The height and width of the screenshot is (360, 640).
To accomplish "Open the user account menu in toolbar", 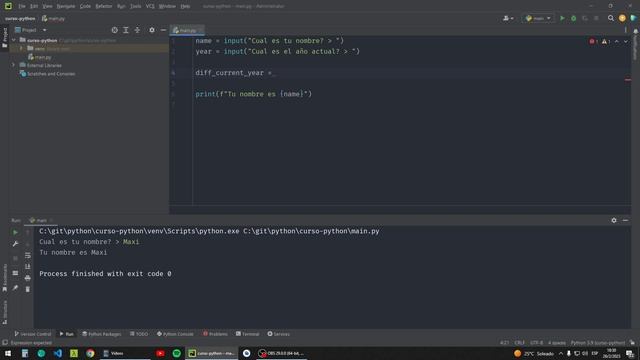I will click(508, 18).
